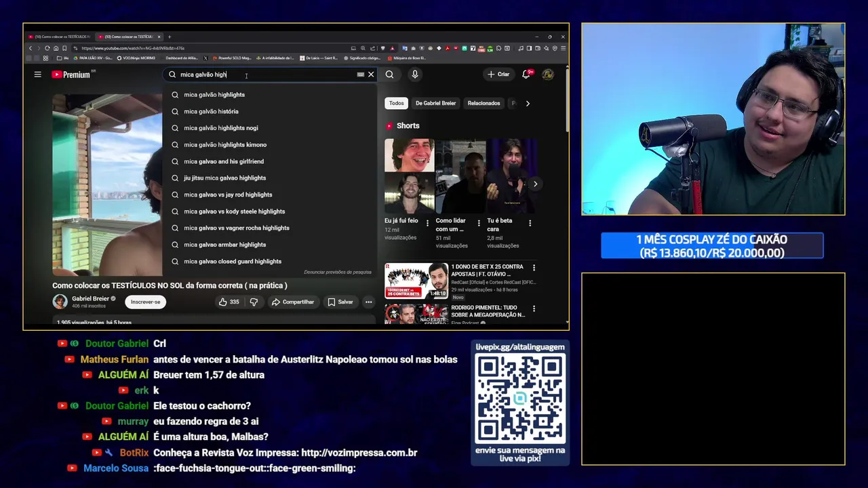Screen dimensions: 868x488
Task: Reload the page in browser
Action: click(x=47, y=48)
